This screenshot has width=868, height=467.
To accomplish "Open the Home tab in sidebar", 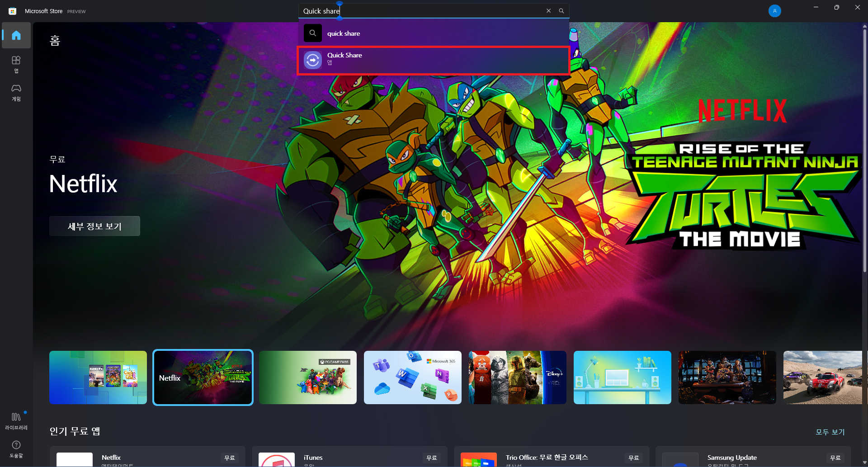I will coord(16,35).
